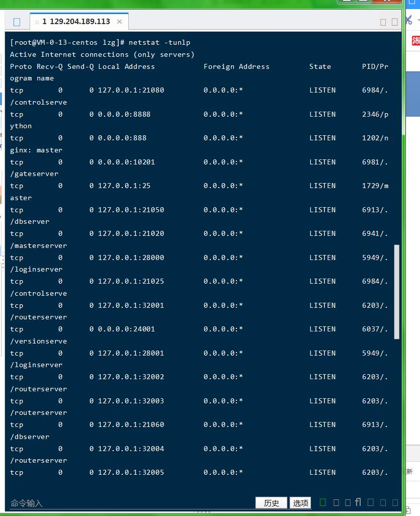The width and height of the screenshot is (420, 516).
Task: Click the green icon next to 选项
Action: (323, 502)
